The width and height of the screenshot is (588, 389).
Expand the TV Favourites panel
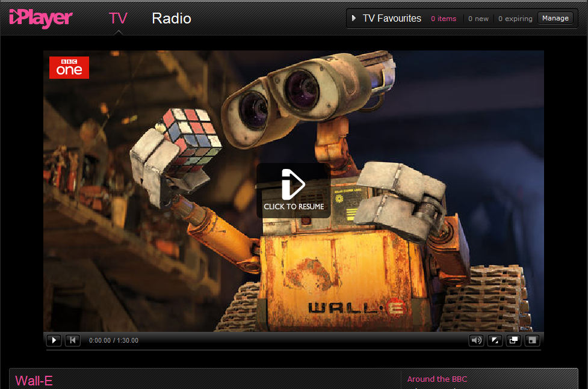point(392,18)
